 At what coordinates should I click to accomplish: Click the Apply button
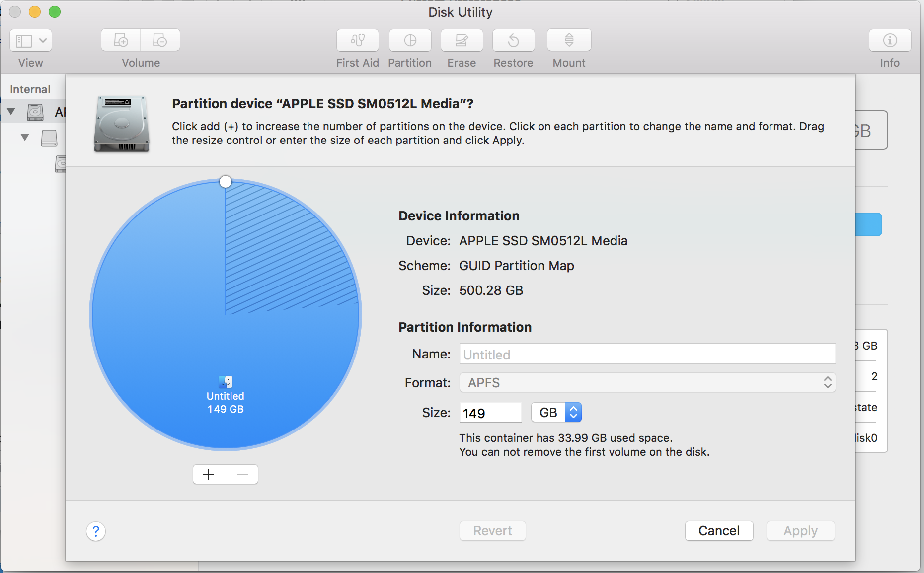click(x=801, y=531)
